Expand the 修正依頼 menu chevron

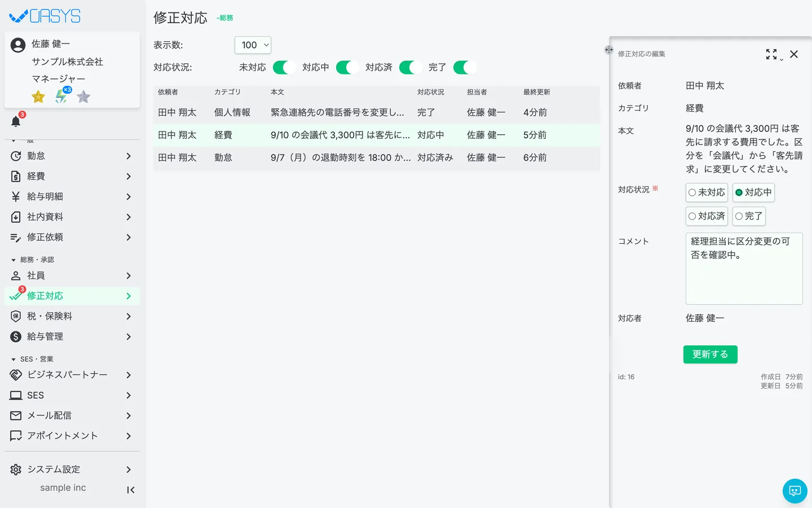tap(129, 237)
